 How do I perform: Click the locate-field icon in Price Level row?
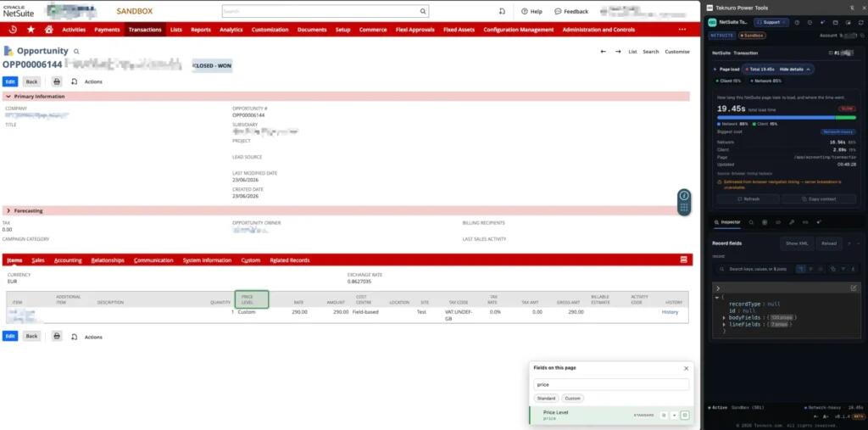(685, 415)
